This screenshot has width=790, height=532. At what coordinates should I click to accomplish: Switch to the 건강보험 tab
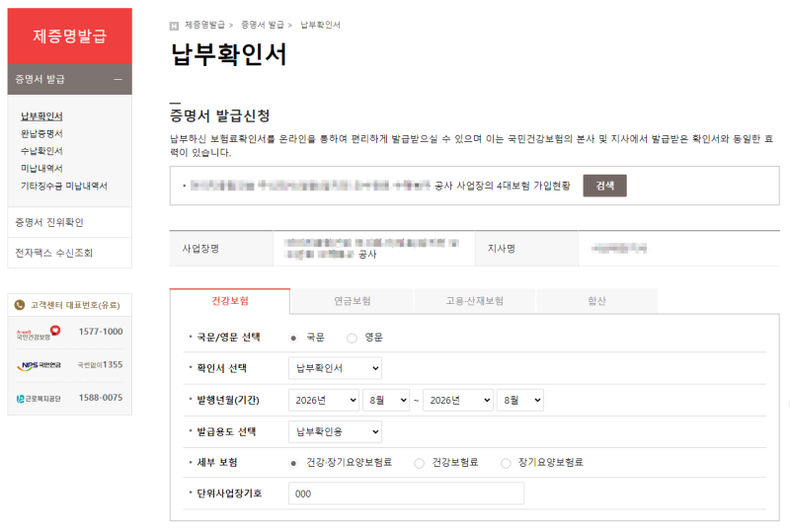pos(230,301)
